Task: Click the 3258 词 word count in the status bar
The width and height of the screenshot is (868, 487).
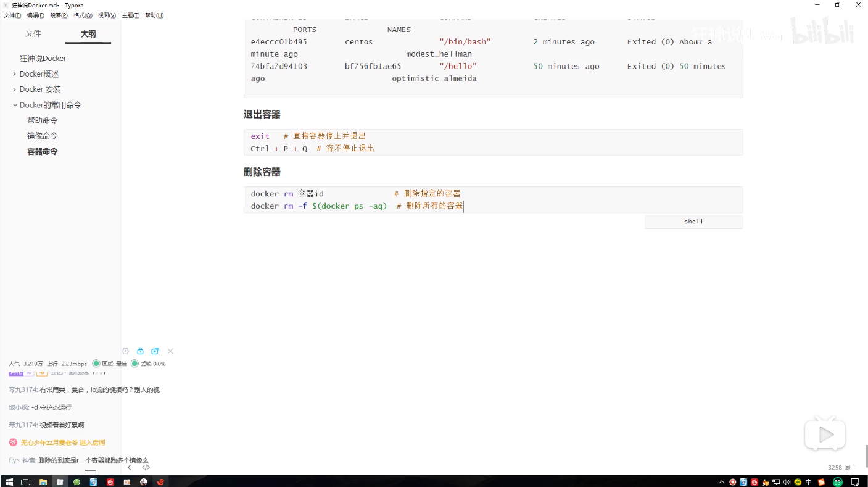Action: coord(839,468)
